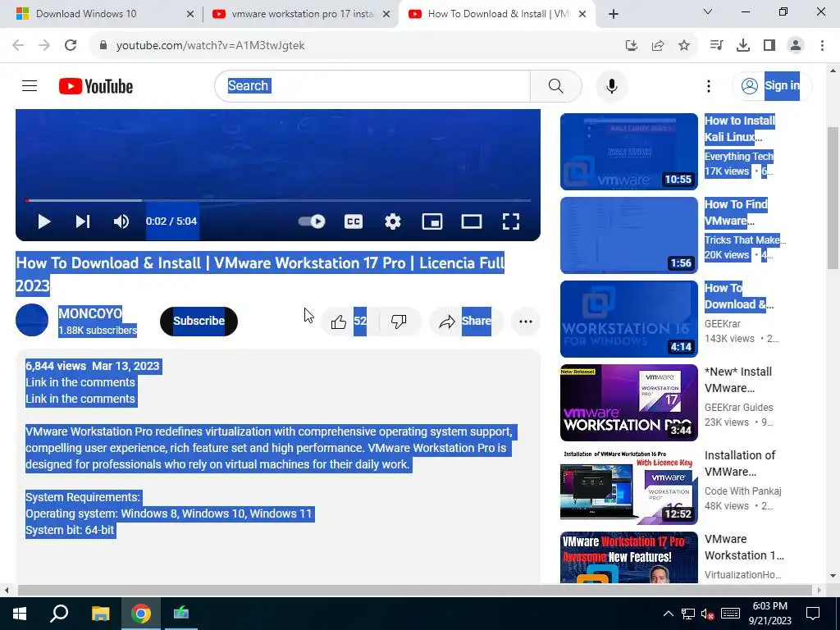Sign in to YouTube
The width and height of the screenshot is (840, 630).
772,85
